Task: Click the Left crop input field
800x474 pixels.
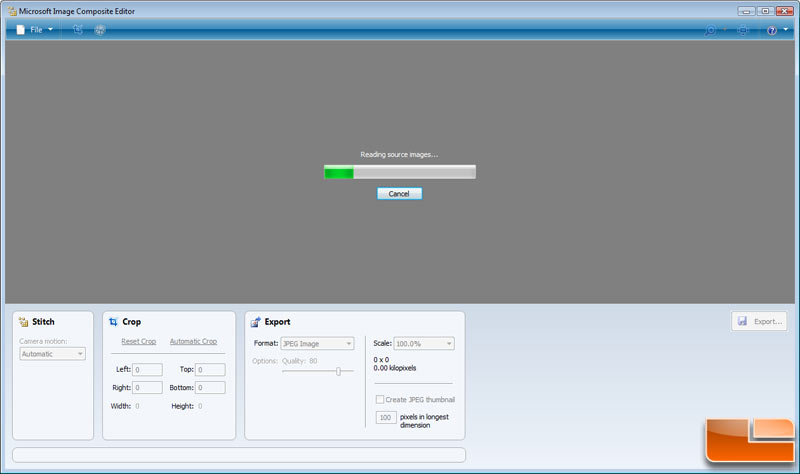Action: point(147,370)
